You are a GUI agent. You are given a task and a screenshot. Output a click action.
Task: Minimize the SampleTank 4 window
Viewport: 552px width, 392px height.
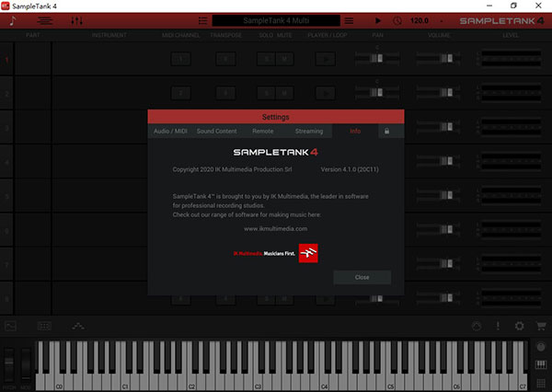tap(489, 6)
